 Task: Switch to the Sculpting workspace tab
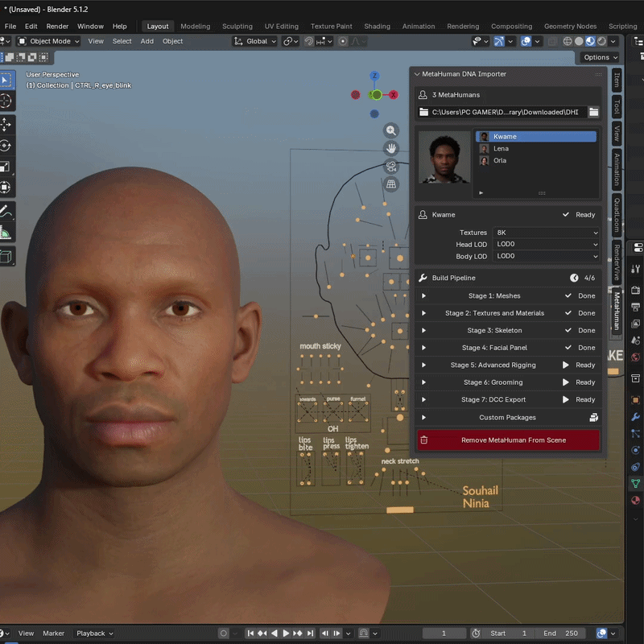(x=237, y=27)
